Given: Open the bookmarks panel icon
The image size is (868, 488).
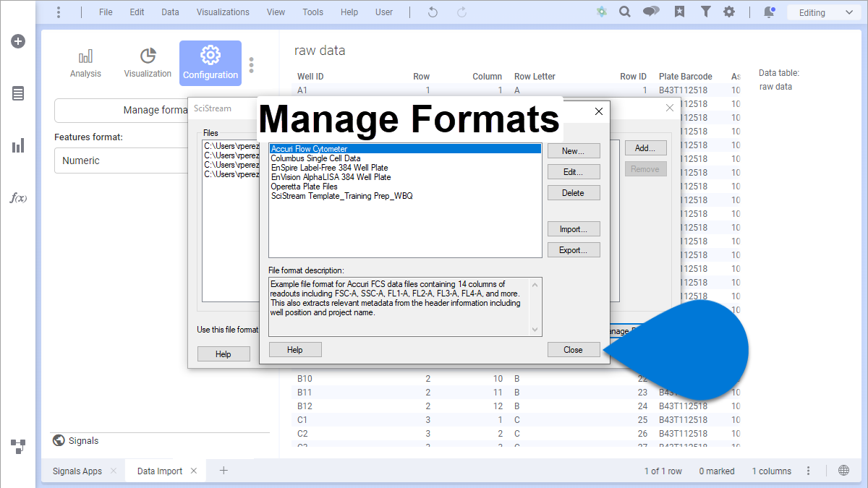Looking at the screenshot, I should click(x=679, y=12).
